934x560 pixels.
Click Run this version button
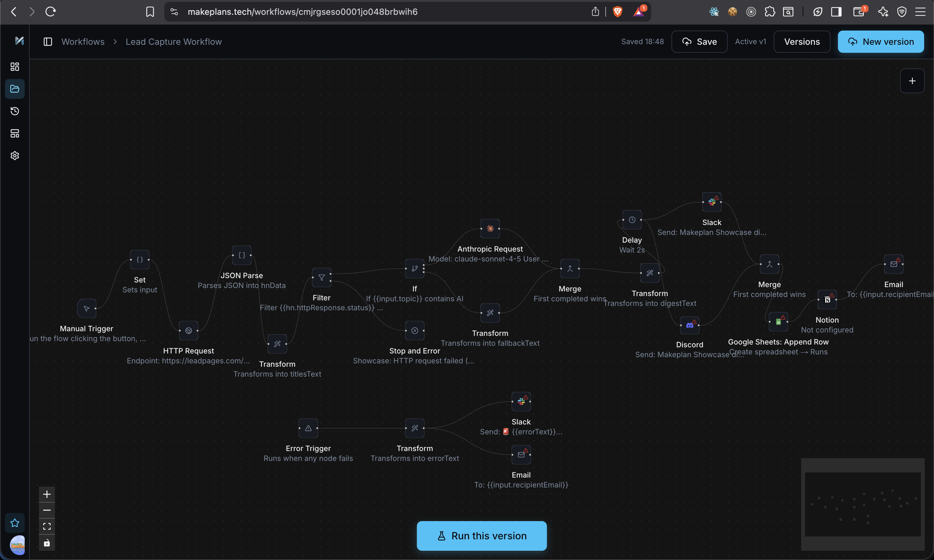[481, 536]
